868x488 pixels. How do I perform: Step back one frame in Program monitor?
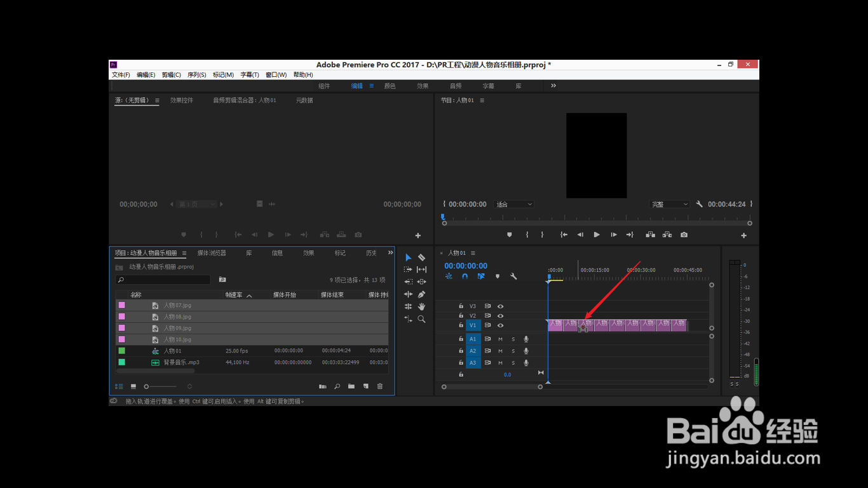click(x=580, y=234)
